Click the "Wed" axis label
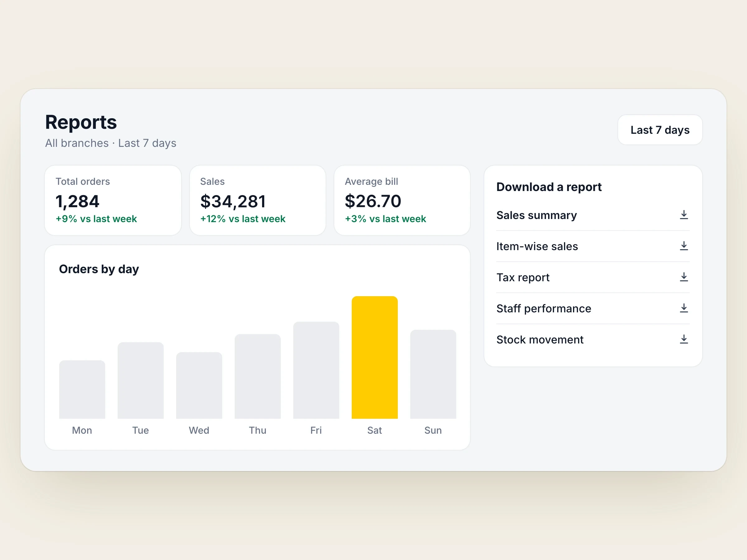 (x=199, y=430)
